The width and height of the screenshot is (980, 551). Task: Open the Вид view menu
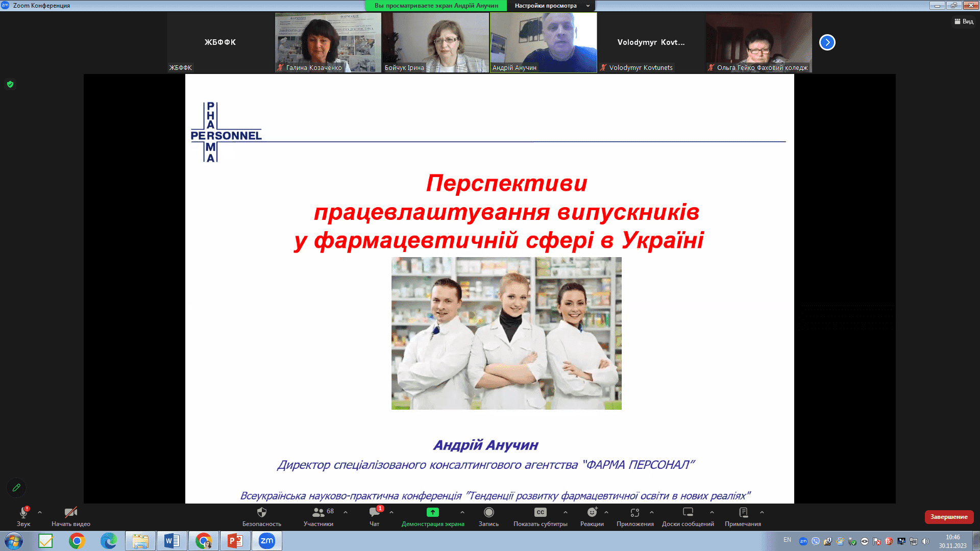click(x=964, y=21)
